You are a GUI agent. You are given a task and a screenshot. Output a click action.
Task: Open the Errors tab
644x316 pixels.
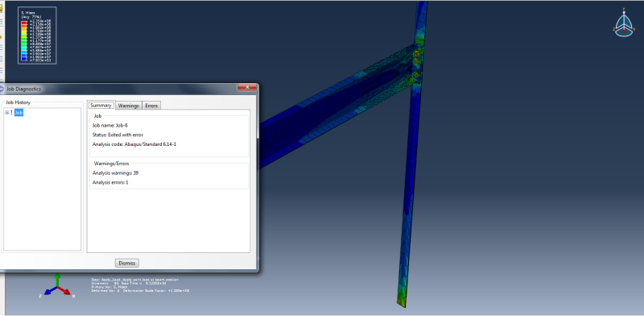[x=151, y=106]
